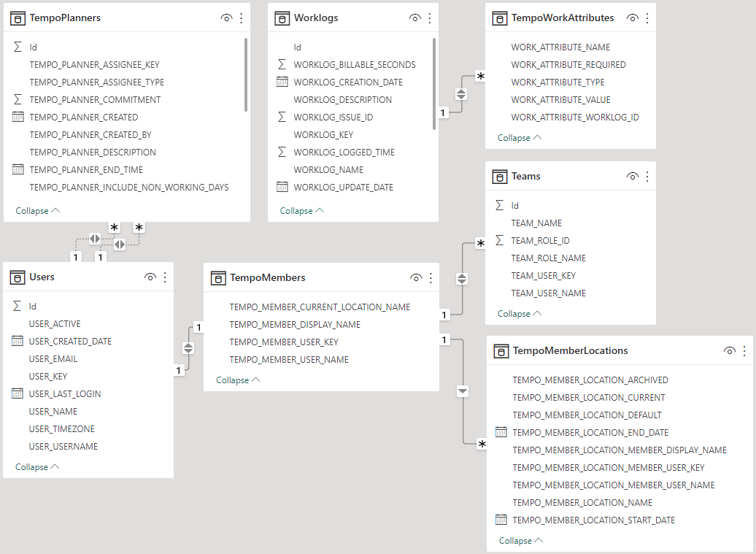Hide the Teams table with eye icon
The width and height of the screenshot is (756, 554).
click(633, 176)
